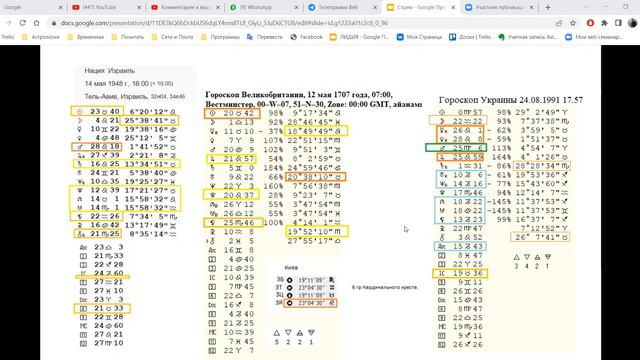Open the red Opera-style extension icon
This screenshot has height=360, width=640.
coord(590,23)
